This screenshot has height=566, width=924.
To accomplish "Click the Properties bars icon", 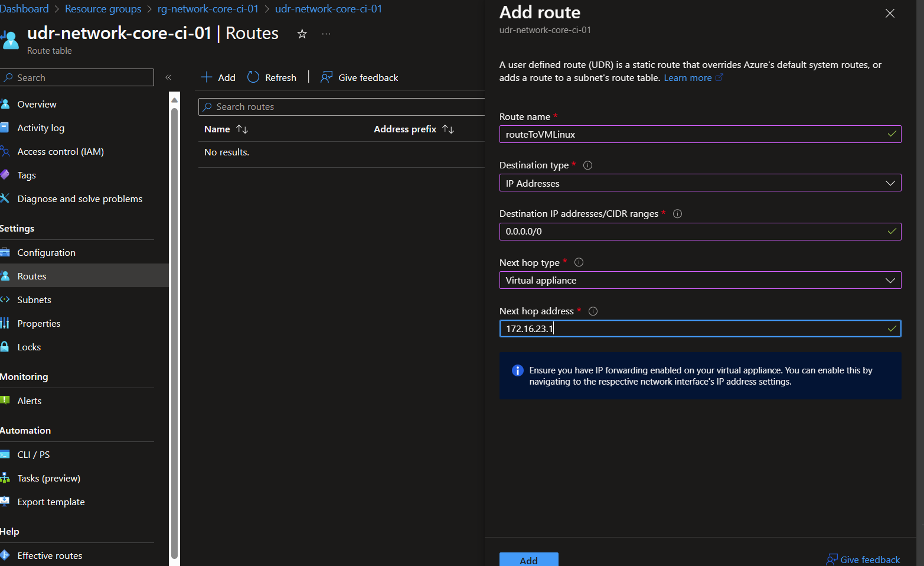I will [x=5, y=323].
